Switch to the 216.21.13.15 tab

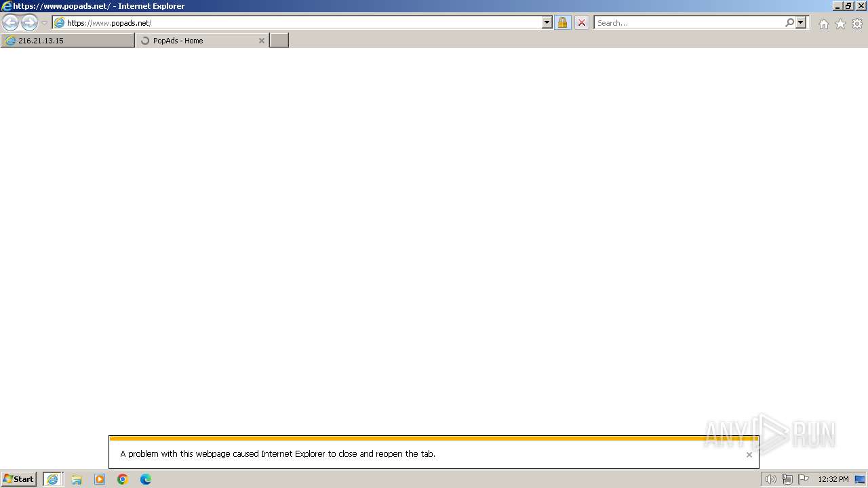click(68, 41)
